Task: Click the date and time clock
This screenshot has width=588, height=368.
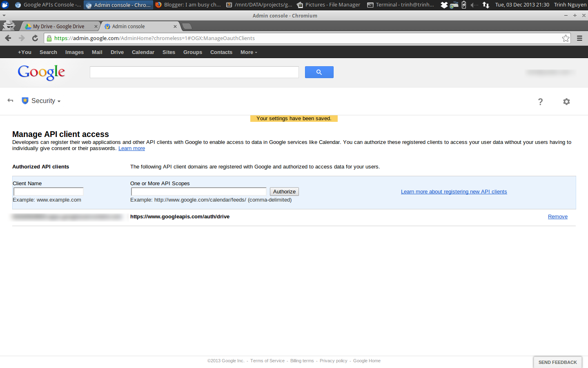Action: point(522,5)
